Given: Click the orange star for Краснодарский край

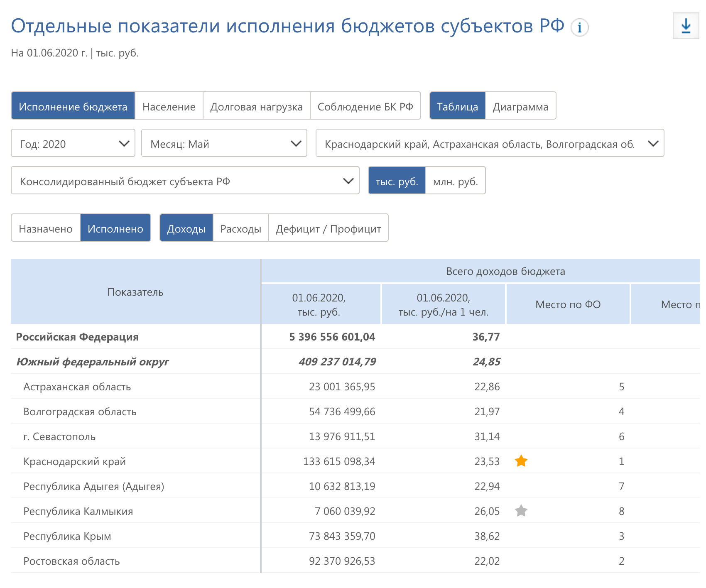Looking at the screenshot, I should click(x=521, y=461).
